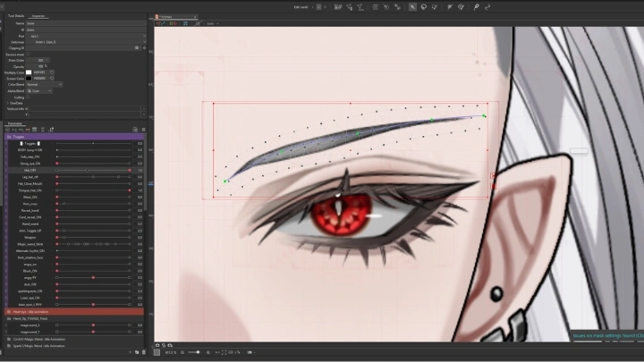Create a new parameter group folder

(x=137, y=352)
